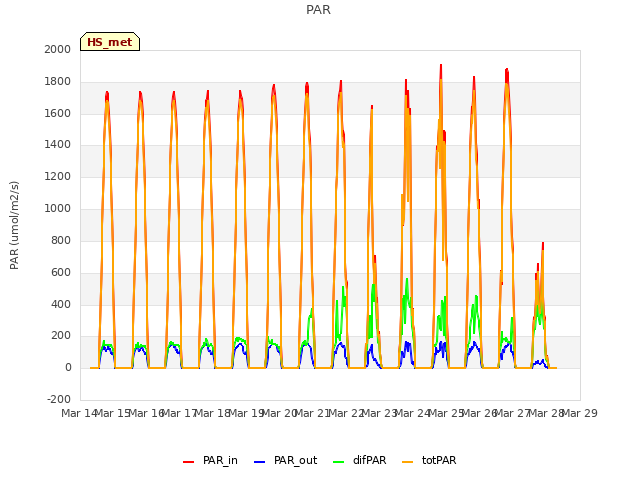The width and height of the screenshot is (640, 480).
Task: Click the 200 y-axis tick label
Action: pos(61,336)
